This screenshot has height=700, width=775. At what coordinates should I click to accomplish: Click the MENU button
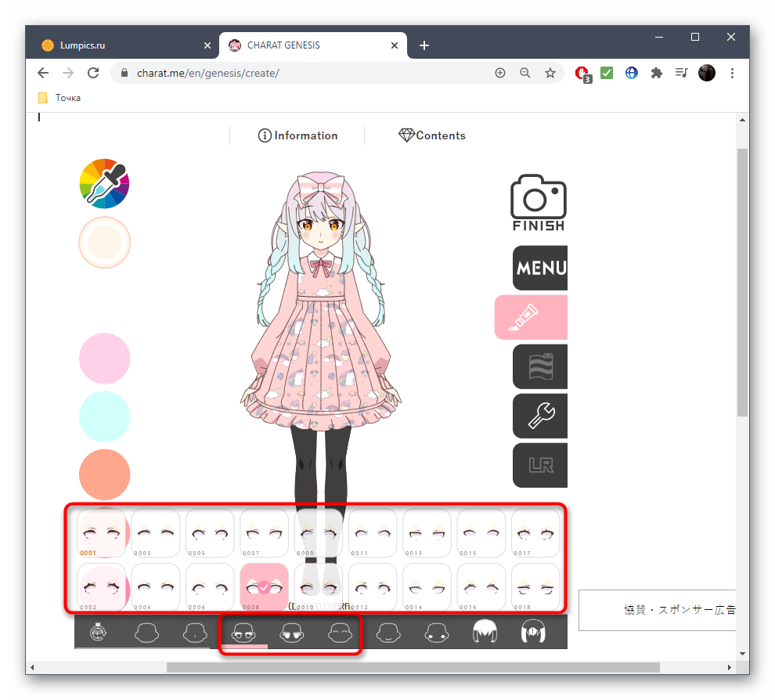click(x=540, y=269)
